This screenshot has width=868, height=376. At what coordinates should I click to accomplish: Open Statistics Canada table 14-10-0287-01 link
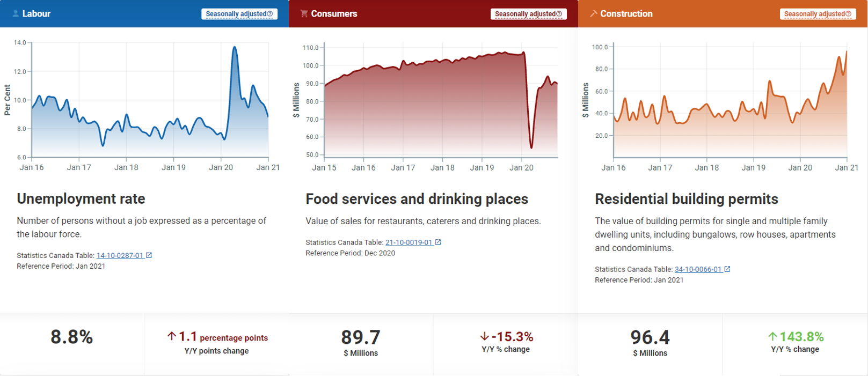(120, 255)
